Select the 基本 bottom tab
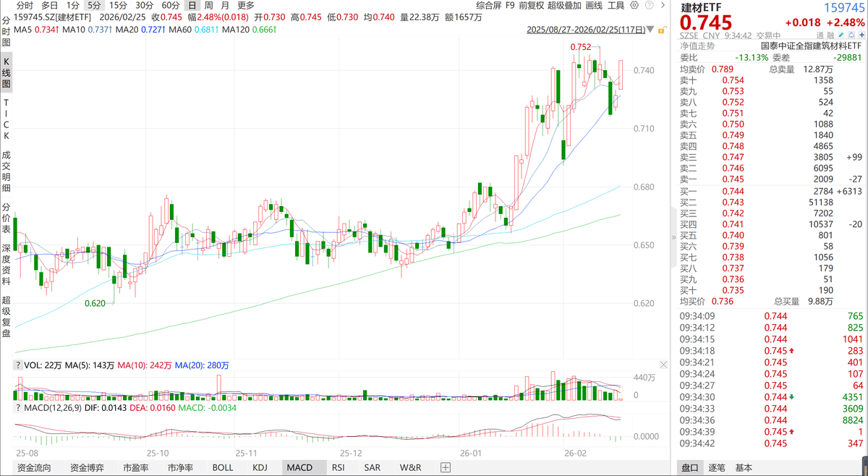Viewport: 868px width, 476px height. click(744, 468)
